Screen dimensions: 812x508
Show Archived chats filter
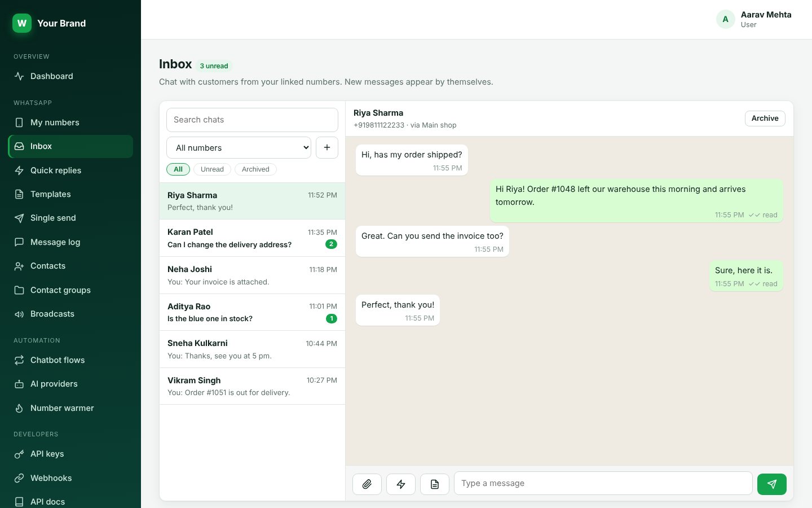[255, 169]
